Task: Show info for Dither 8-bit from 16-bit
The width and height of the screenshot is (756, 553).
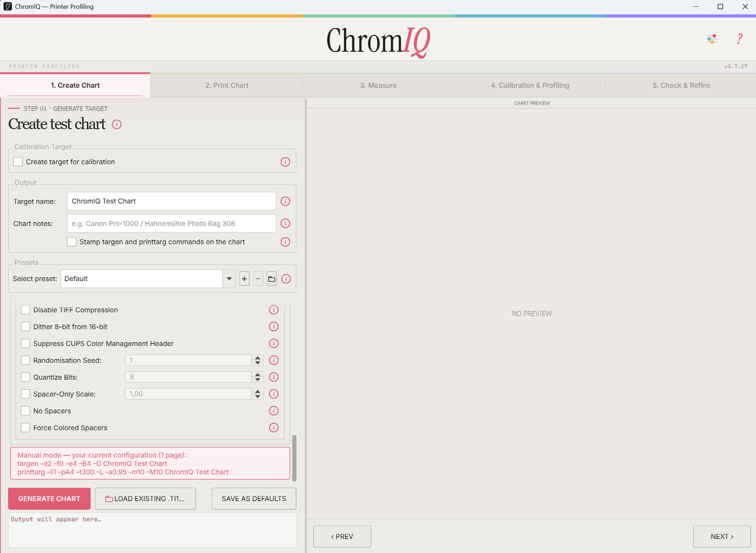Action: [273, 327]
